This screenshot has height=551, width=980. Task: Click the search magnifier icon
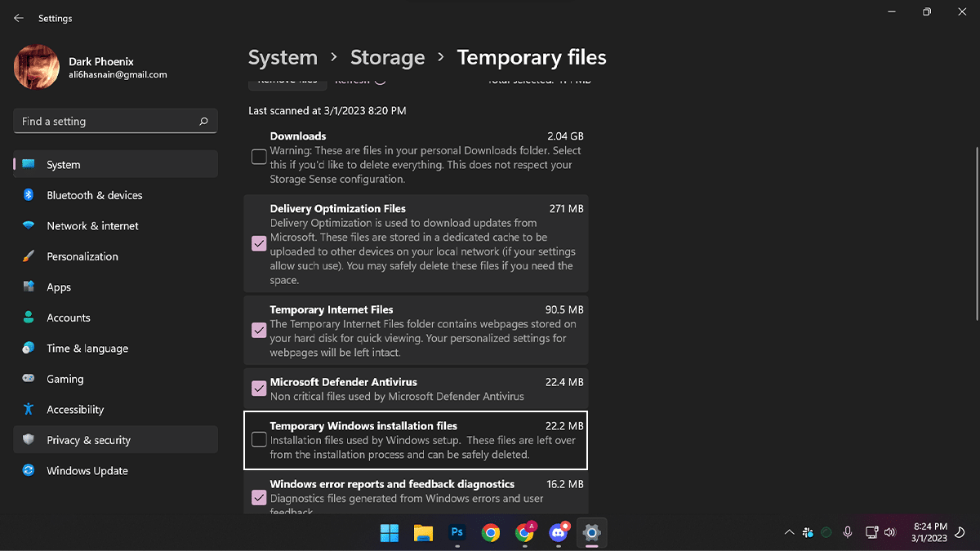coord(203,122)
